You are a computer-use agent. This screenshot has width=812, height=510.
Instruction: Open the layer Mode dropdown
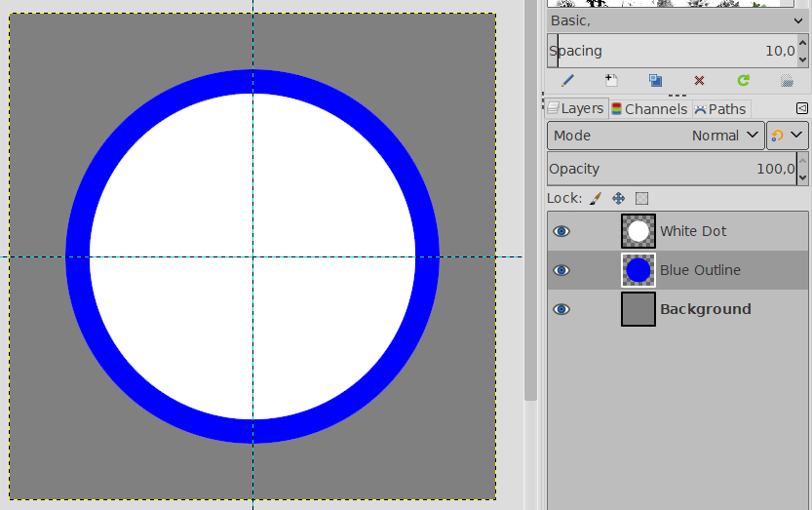[655, 136]
